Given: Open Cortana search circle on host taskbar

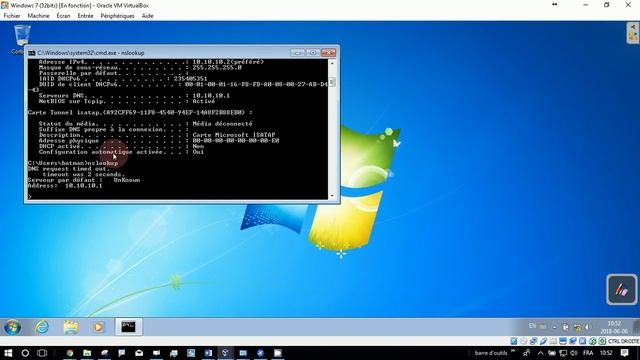Looking at the screenshot, I should [x=25, y=353].
